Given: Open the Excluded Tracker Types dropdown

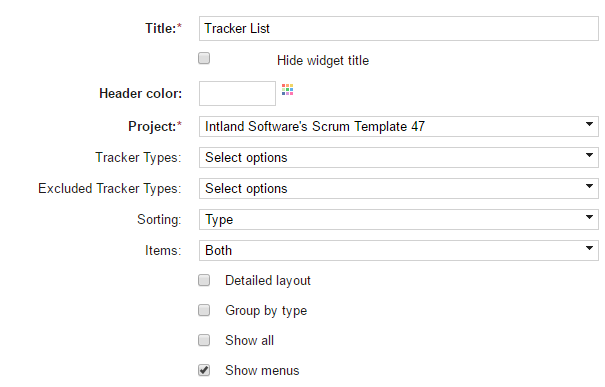Looking at the screenshot, I should pyautogui.click(x=399, y=188).
